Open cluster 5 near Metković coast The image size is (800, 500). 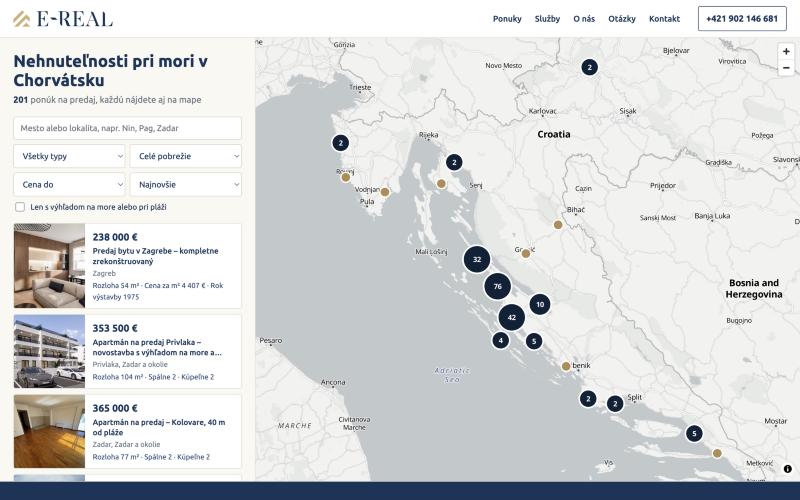pos(694,434)
